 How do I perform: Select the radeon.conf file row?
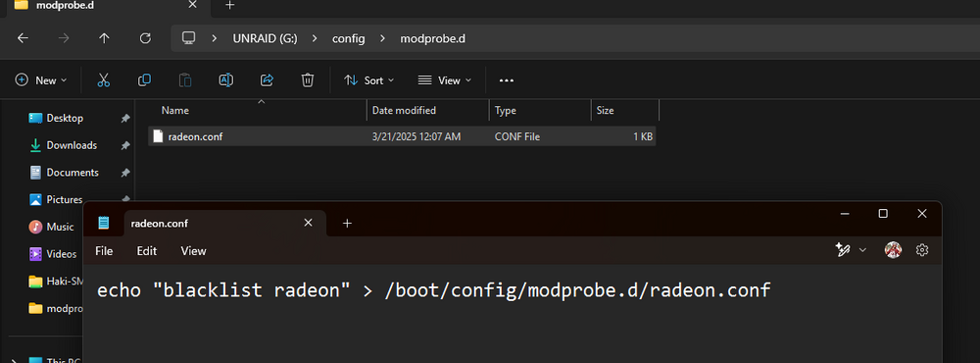pyautogui.click(x=402, y=136)
